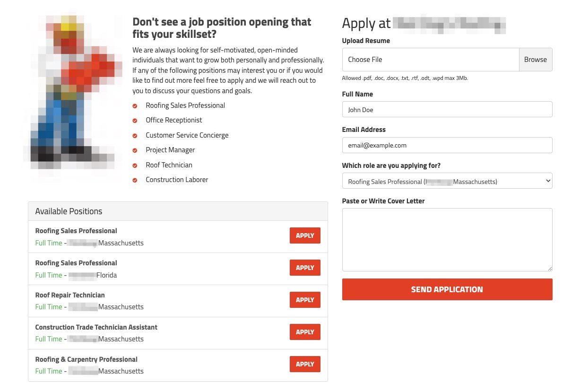This screenshot has width=580, height=392.
Task: Submit with the Send Application button
Action: [447, 289]
